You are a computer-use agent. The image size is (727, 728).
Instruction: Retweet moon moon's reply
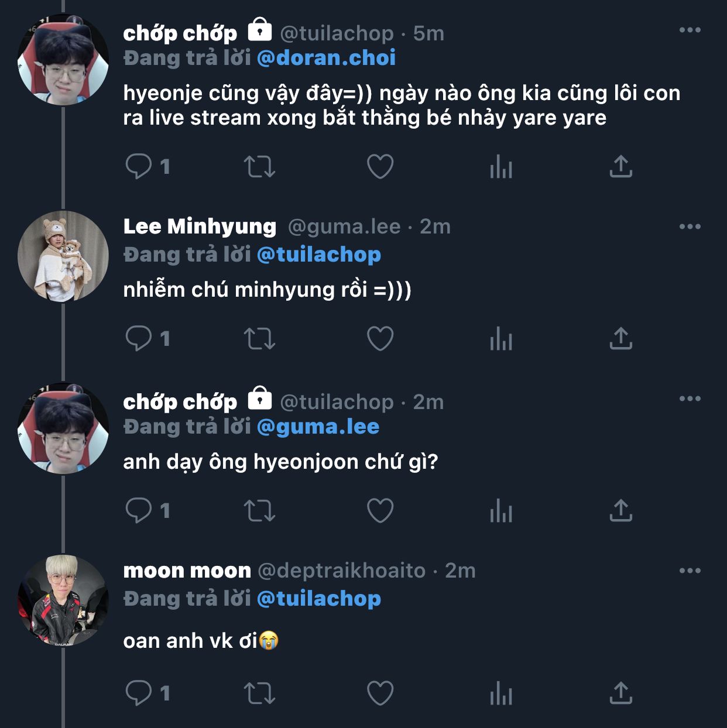point(259,693)
